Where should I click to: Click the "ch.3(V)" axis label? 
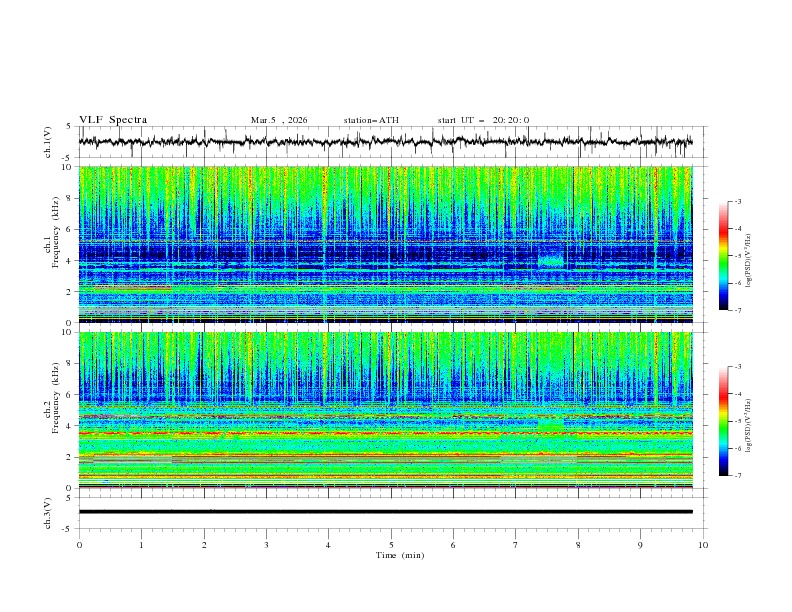coord(49,511)
